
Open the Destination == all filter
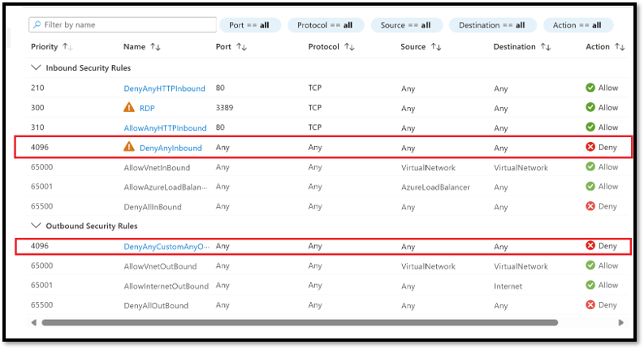[492, 25]
